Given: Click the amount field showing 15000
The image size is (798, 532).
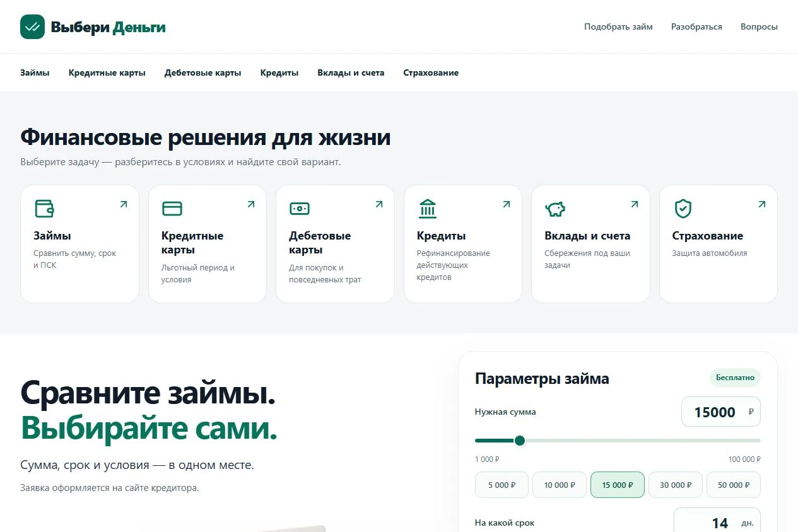Looking at the screenshot, I should [721, 412].
